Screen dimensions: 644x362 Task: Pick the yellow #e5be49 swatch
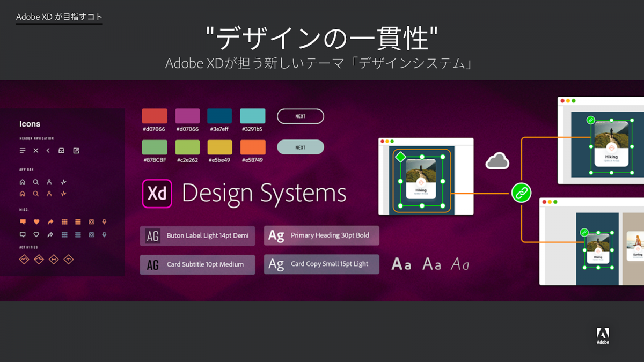pos(219,147)
